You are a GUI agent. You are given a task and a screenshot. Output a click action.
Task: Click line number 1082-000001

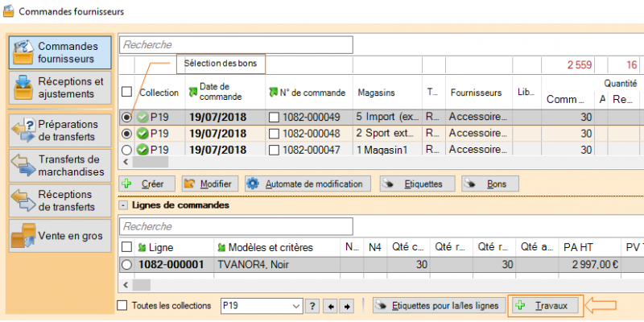(x=174, y=265)
